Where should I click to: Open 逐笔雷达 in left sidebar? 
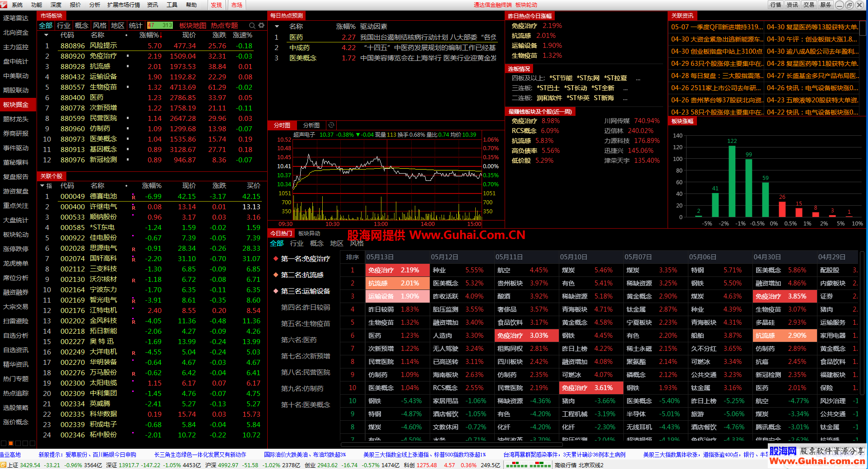[x=16, y=18]
